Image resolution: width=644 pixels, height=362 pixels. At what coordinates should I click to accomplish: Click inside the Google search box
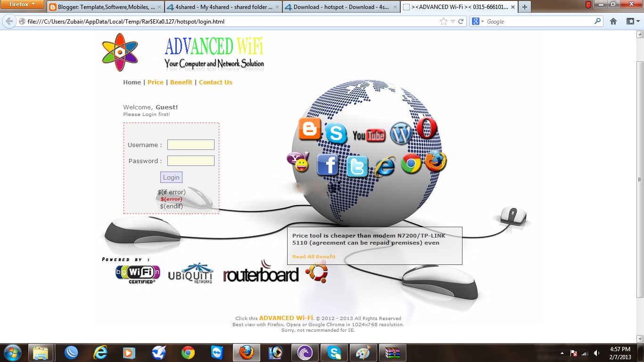(x=539, y=21)
